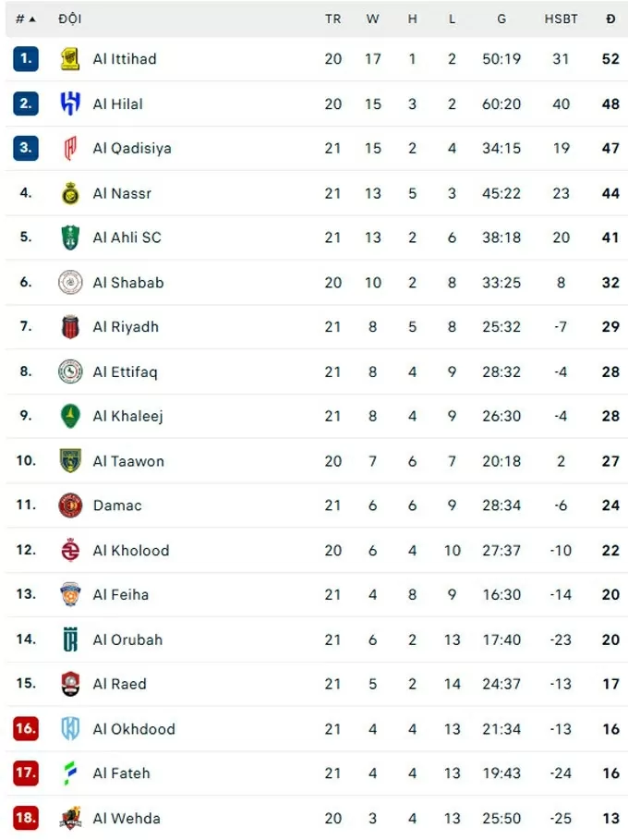The width and height of the screenshot is (628, 840).
Task: Select the blue rank badge showing 1
Action: [25, 58]
